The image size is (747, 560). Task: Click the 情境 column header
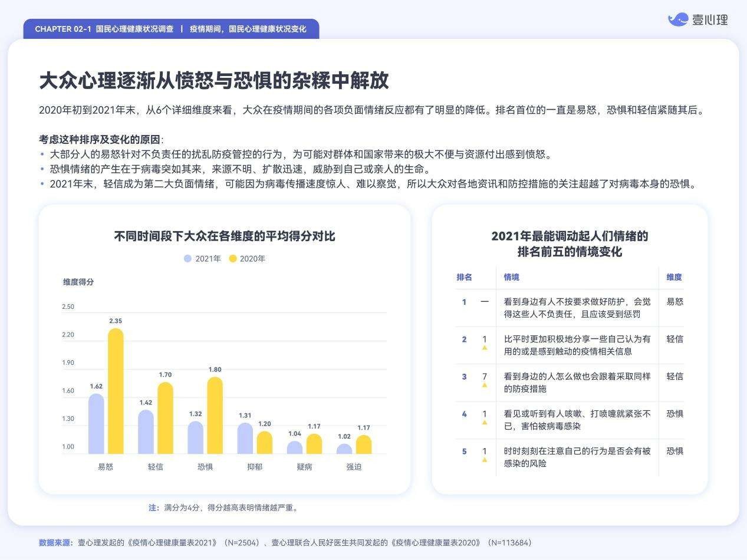click(x=511, y=277)
